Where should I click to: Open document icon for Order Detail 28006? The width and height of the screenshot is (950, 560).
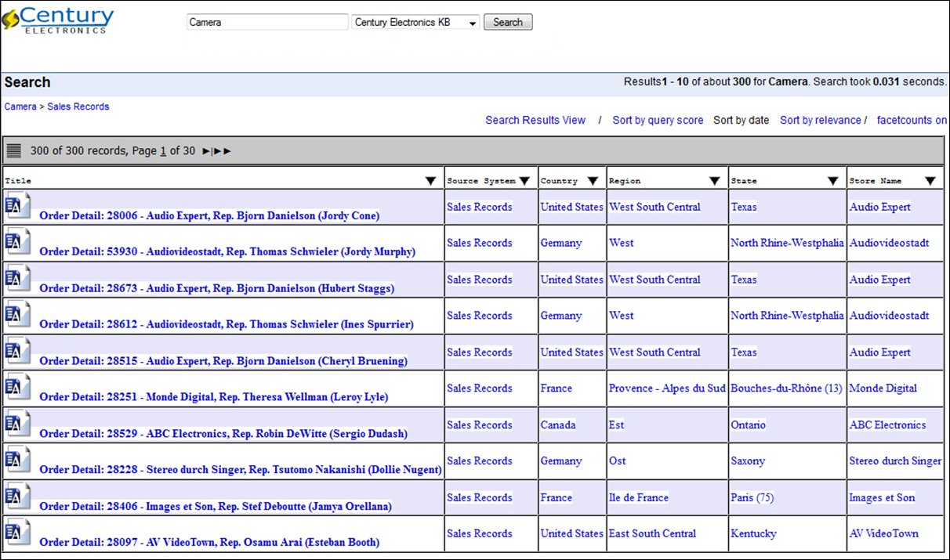18,205
